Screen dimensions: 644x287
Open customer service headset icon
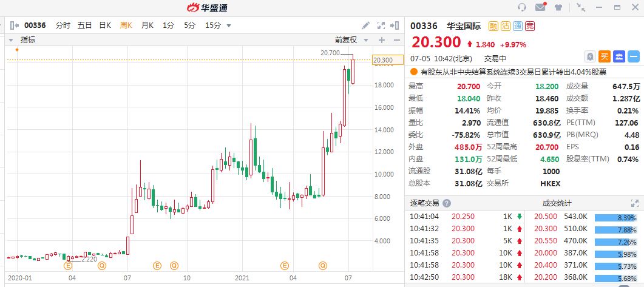(x=522, y=7)
